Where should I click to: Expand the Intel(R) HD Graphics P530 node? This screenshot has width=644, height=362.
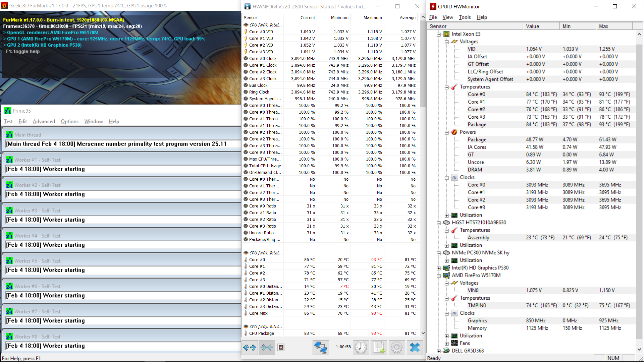pyautogui.click(x=438, y=268)
